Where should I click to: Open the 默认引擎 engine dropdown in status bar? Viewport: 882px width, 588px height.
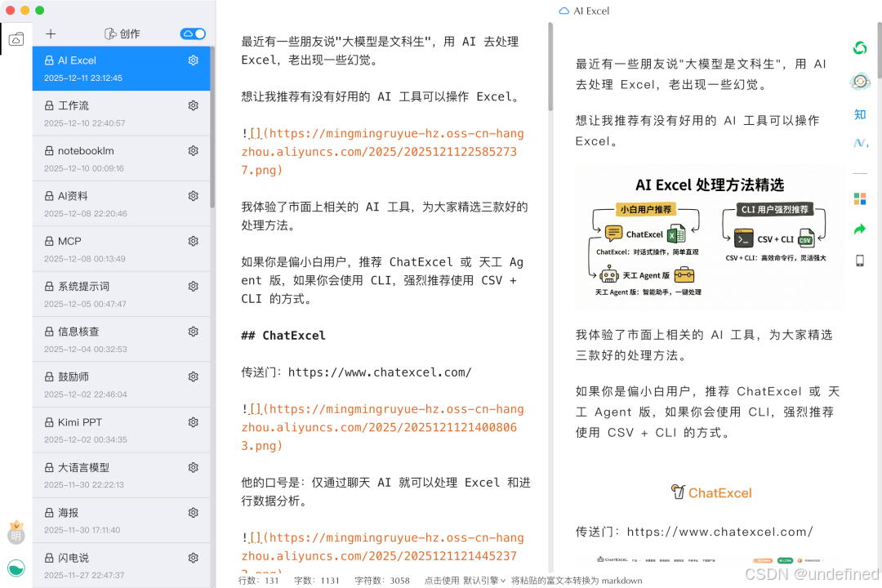[485, 581]
